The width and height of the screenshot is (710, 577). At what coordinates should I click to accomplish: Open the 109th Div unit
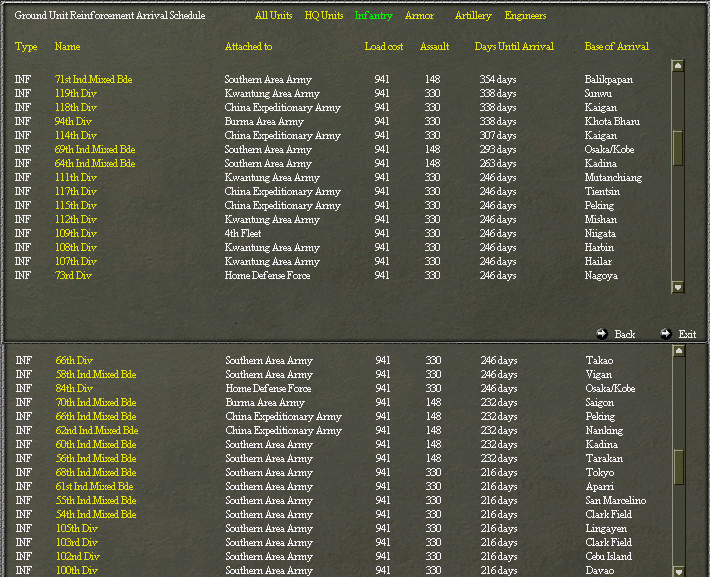(x=76, y=234)
